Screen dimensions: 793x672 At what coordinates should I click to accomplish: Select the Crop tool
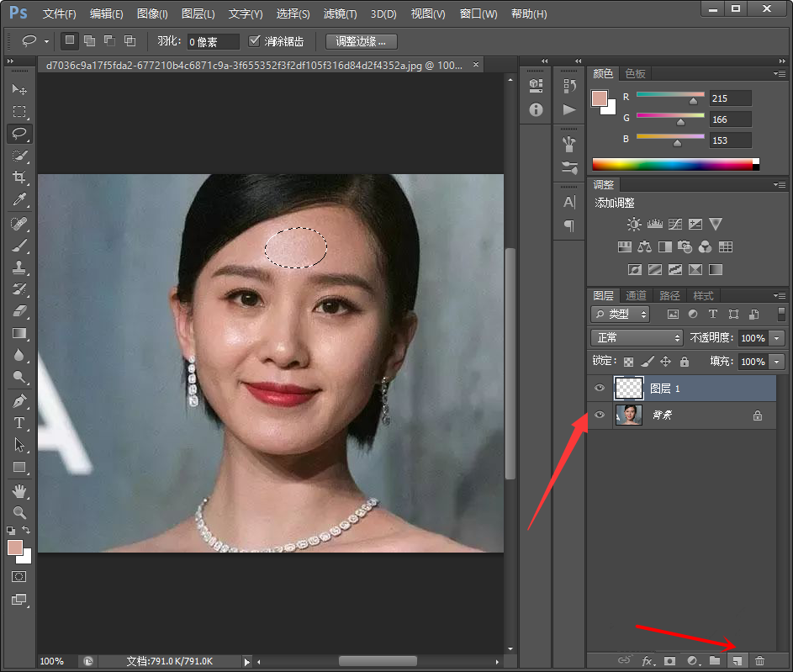(19, 177)
